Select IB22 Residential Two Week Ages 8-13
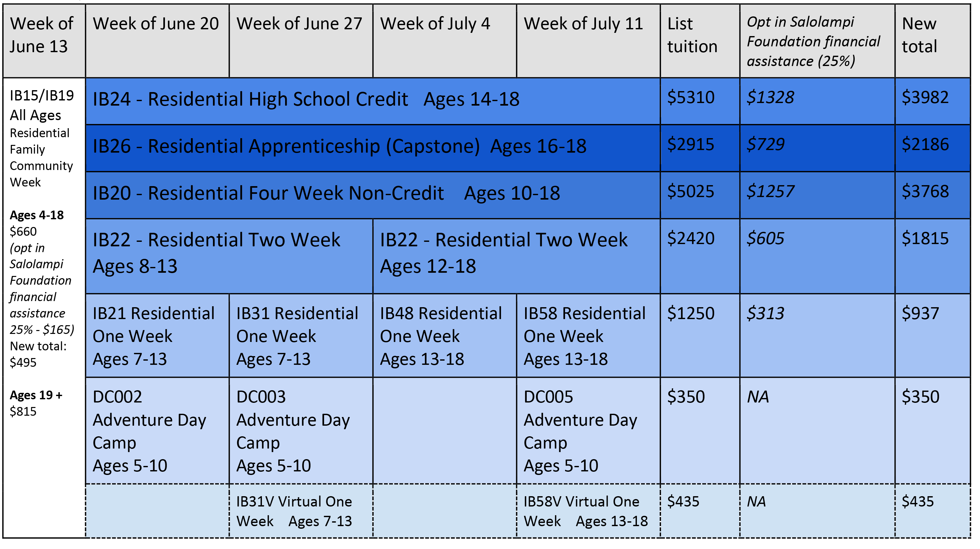This screenshot has width=980, height=549. [x=217, y=253]
